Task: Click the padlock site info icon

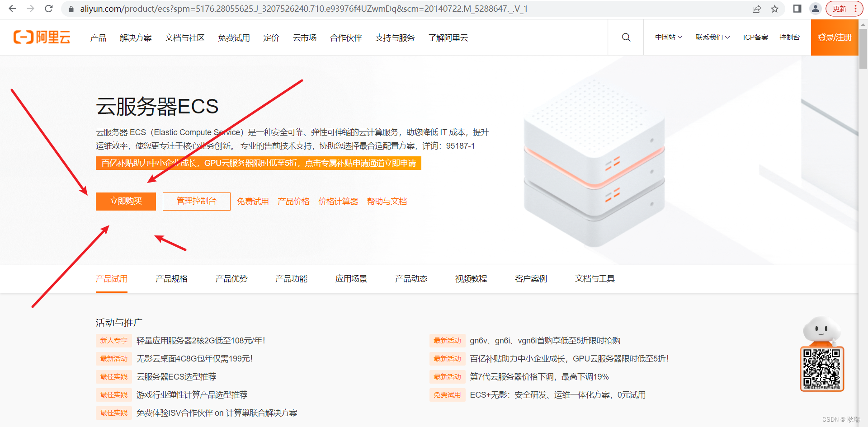Action: [x=71, y=9]
